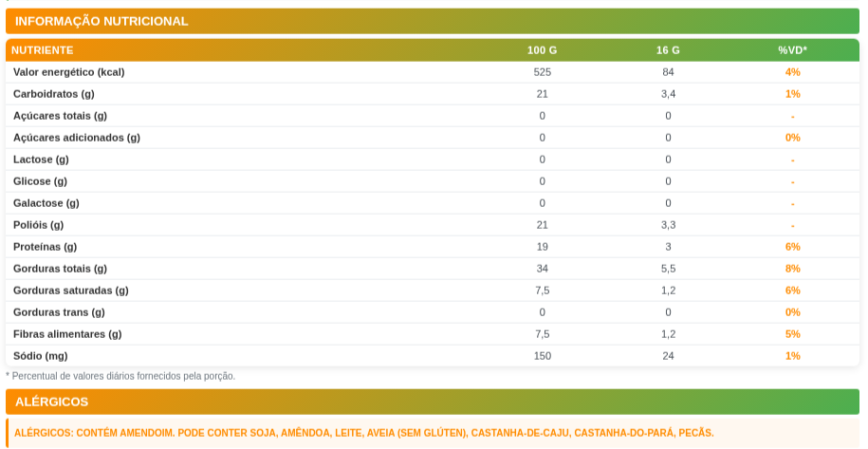Select the %VD* column header
The image size is (868, 449).
[x=792, y=50]
